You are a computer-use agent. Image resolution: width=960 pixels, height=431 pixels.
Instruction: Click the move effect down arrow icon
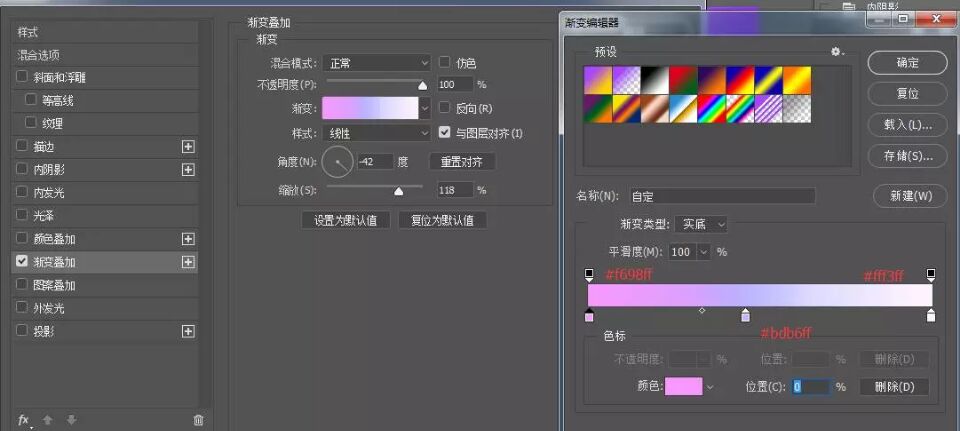tap(72, 420)
